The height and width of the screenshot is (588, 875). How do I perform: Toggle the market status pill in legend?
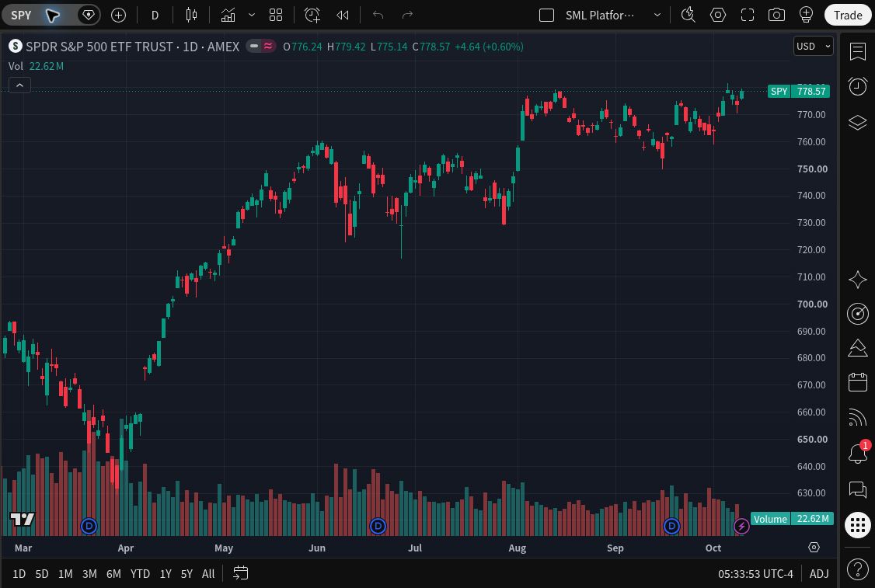(261, 47)
